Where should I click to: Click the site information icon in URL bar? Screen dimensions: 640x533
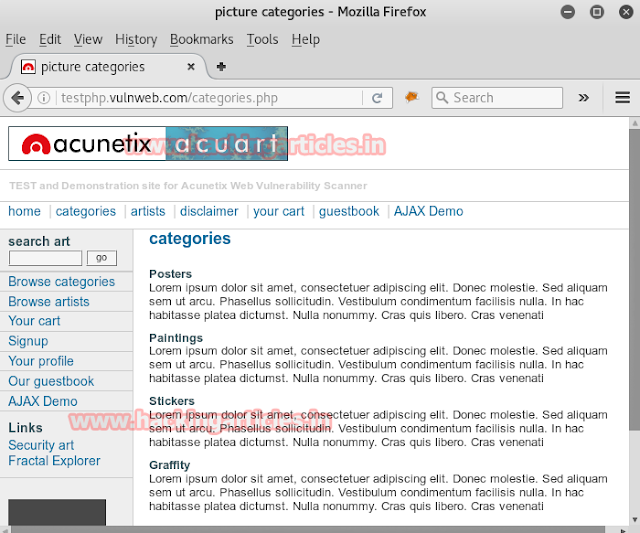44,98
